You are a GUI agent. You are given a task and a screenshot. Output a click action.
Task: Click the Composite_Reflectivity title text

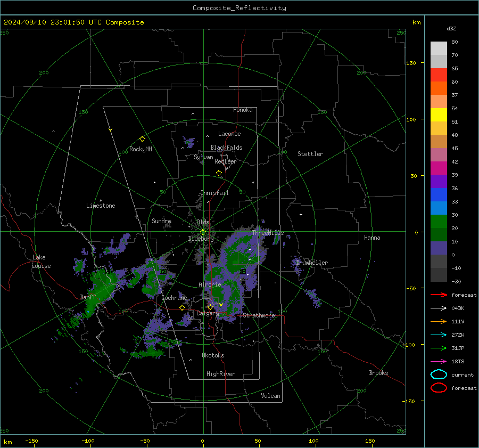pyautogui.click(x=240, y=8)
